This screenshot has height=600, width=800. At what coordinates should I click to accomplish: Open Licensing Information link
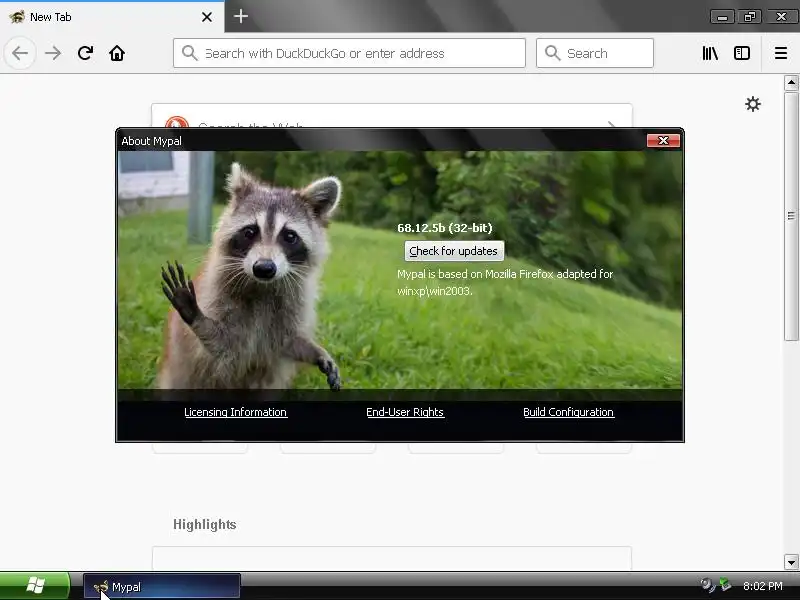point(236,412)
